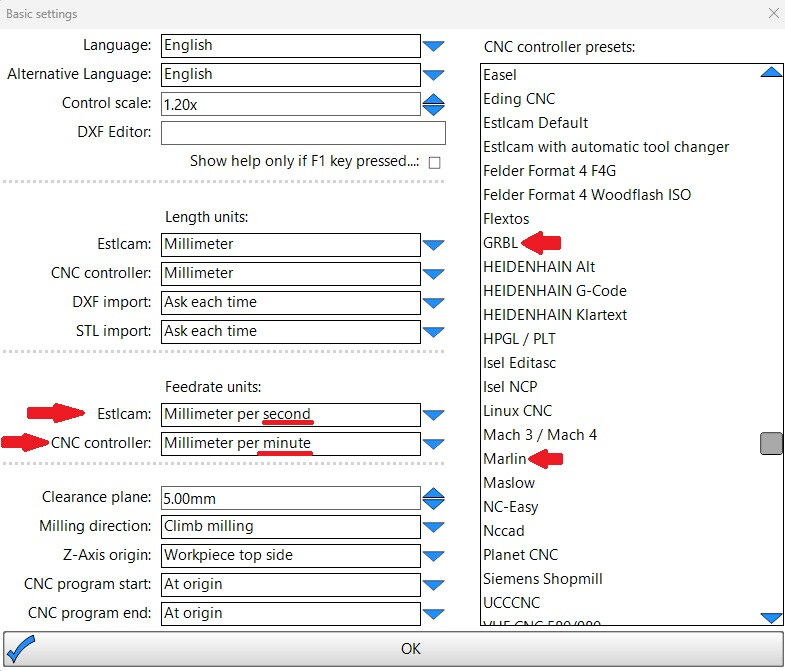The width and height of the screenshot is (785, 671).
Task: Open the CNC controller feedrate units dropdown
Action: pos(433,444)
